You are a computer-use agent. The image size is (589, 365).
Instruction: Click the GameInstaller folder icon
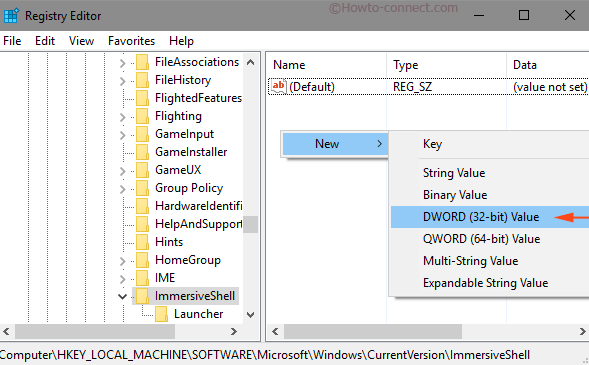[142, 152]
